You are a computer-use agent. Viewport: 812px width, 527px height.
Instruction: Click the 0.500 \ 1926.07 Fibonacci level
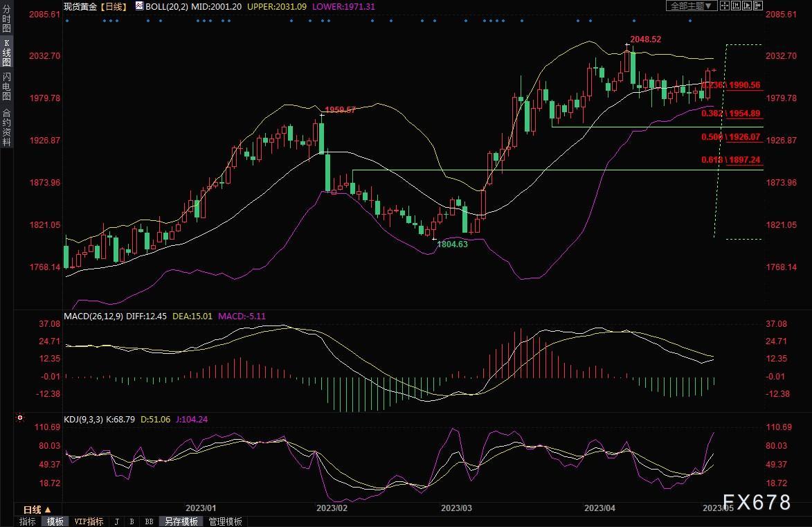pyautogui.click(x=731, y=137)
